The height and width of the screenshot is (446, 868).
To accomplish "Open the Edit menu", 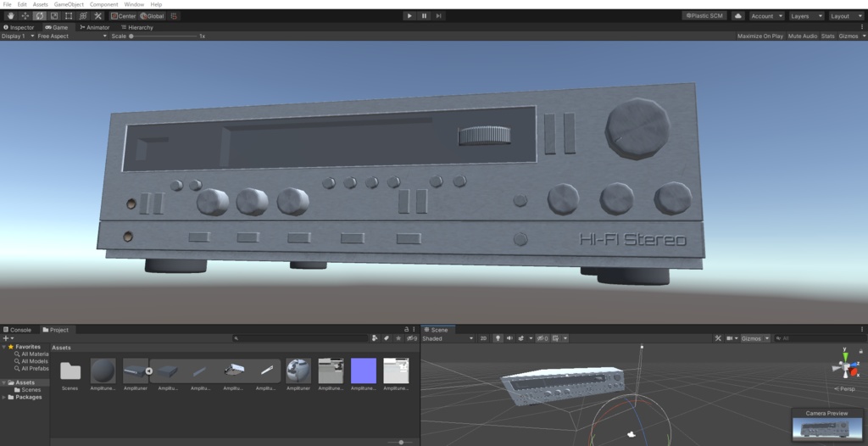I will [22, 4].
